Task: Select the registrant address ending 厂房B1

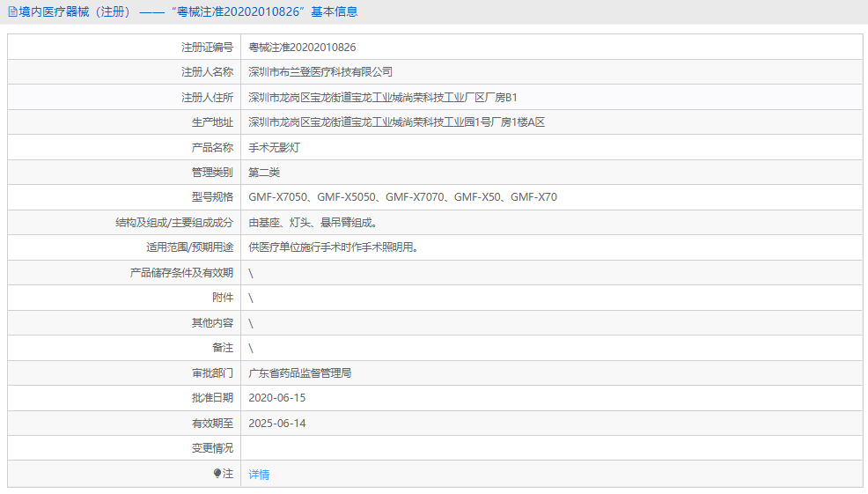Action: click(383, 98)
